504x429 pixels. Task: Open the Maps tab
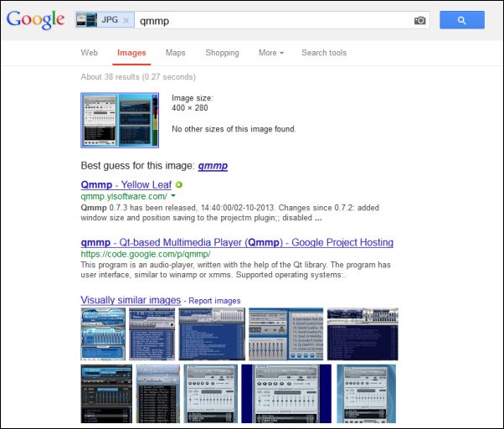click(x=175, y=53)
